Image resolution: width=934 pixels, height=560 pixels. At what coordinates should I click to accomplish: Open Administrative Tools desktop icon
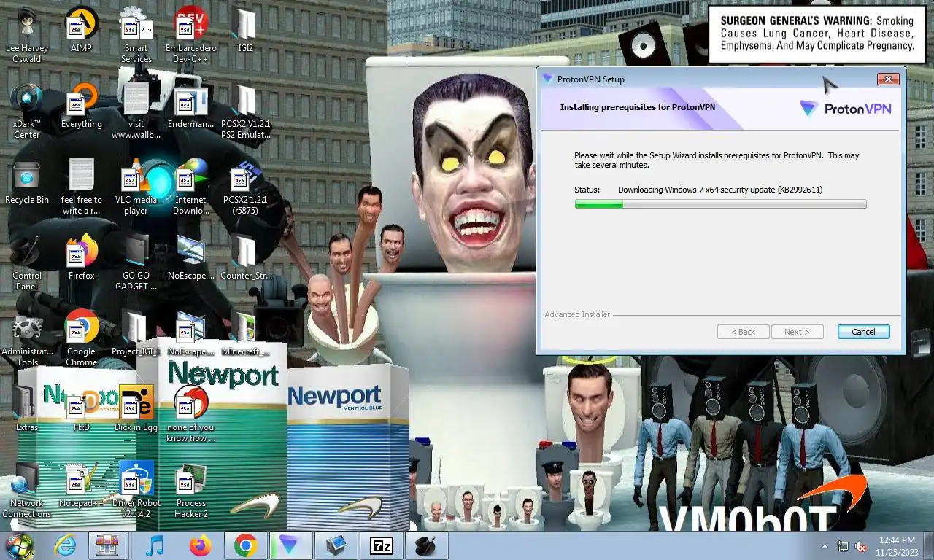tap(27, 338)
